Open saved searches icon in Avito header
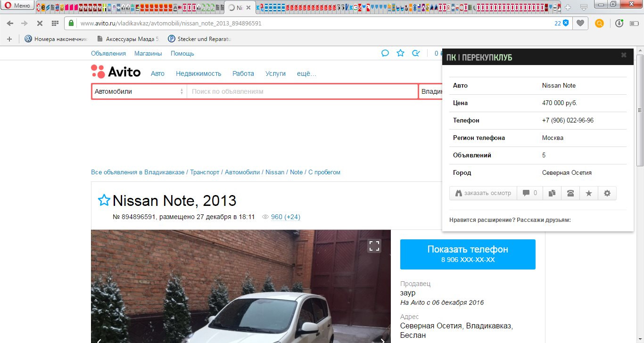 click(415, 53)
